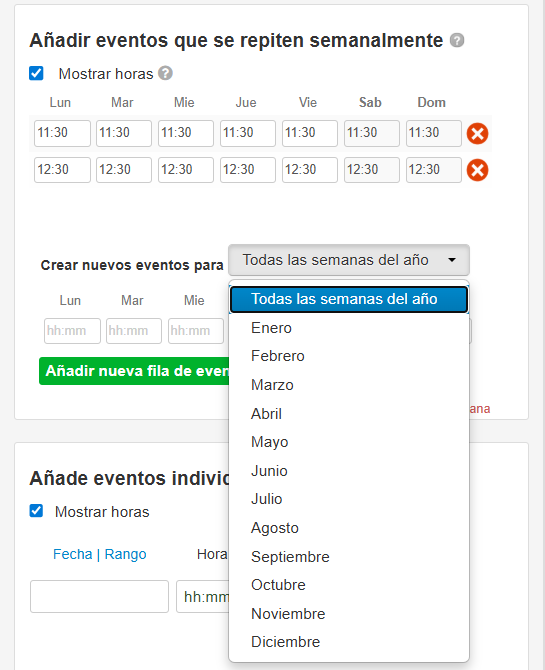Choose Enero from the list
545x670 pixels.
click(349, 328)
